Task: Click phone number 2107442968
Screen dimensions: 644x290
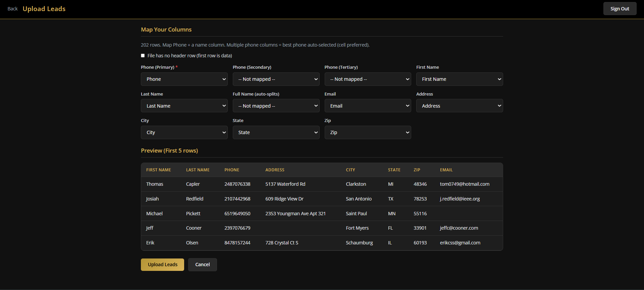Action: (237, 199)
